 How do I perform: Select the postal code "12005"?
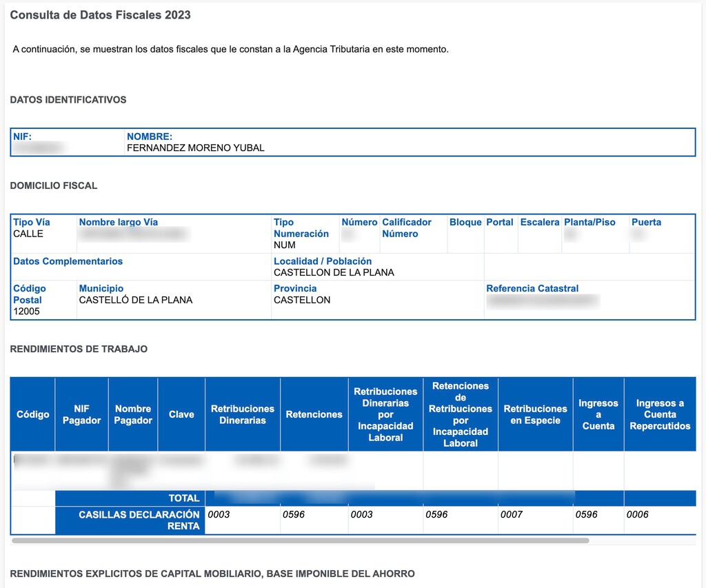pyautogui.click(x=27, y=311)
